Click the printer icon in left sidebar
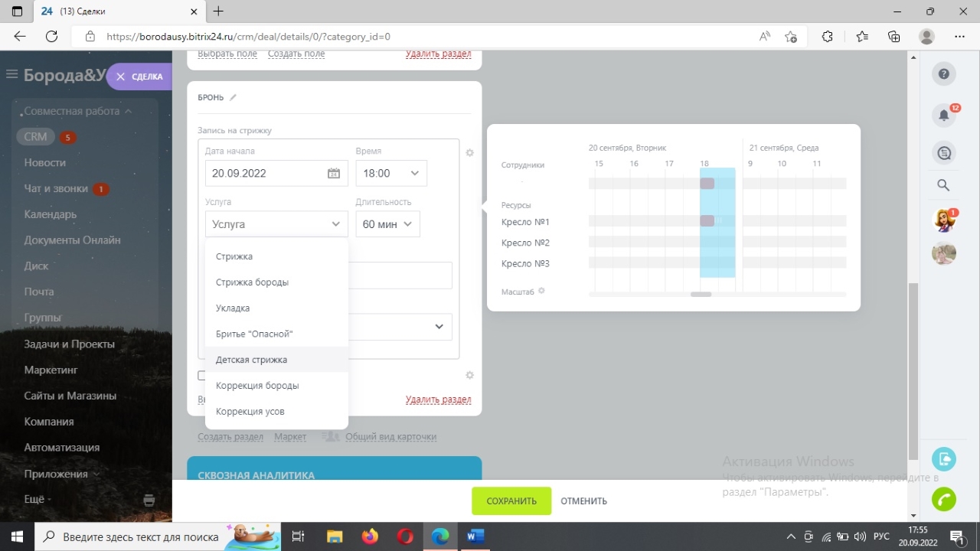Screen dimensions: 980x551 149,500
